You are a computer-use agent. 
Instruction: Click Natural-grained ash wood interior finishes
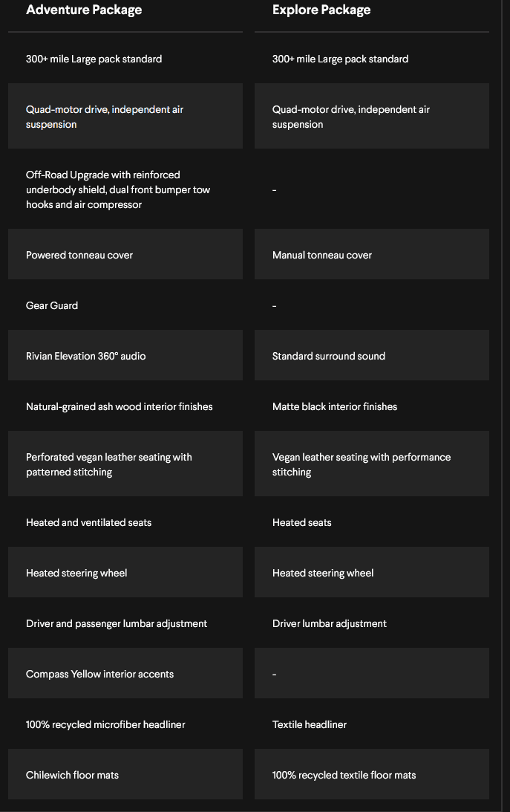[x=119, y=406]
